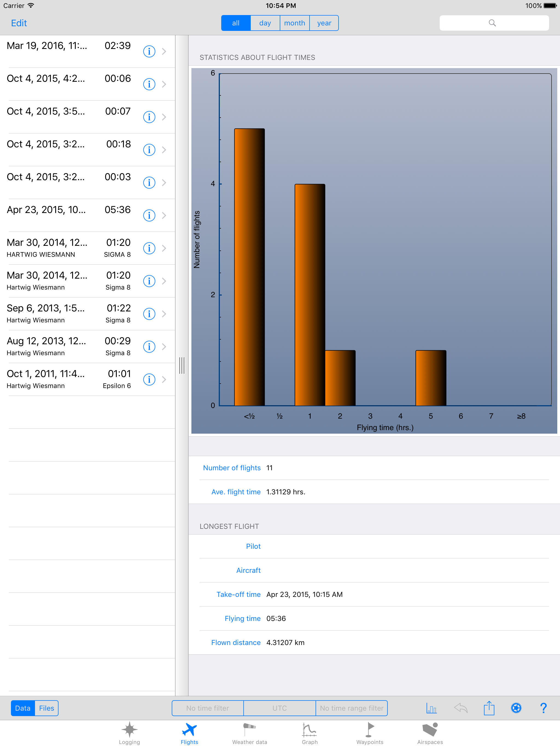The image size is (560, 747).
Task: Select the 'year' time segment
Action: click(324, 23)
